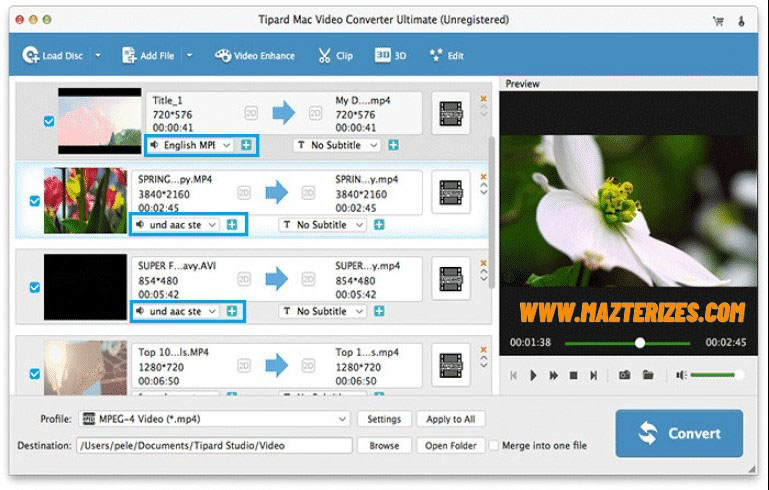Click Add File in the toolbar
This screenshot has width=769, height=490.
click(x=148, y=55)
